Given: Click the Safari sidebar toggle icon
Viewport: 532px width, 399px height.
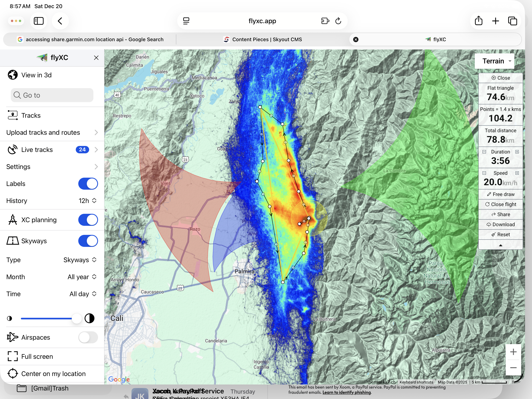Looking at the screenshot, I should pos(39,21).
